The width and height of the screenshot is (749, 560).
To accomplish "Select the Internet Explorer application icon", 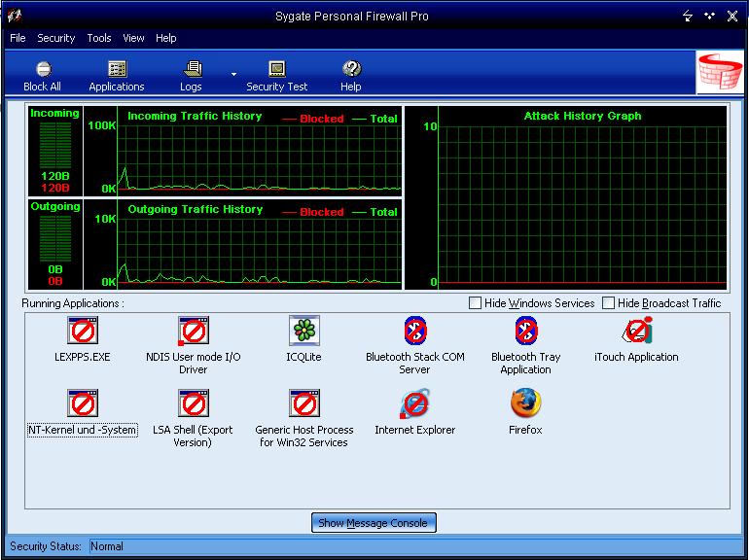I will (414, 403).
